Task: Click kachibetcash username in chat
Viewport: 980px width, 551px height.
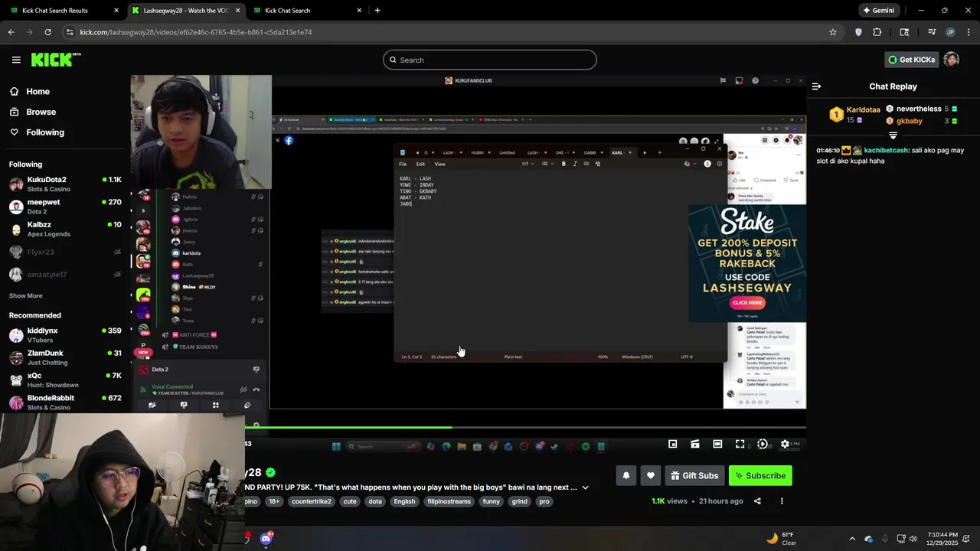Action: 886,151
